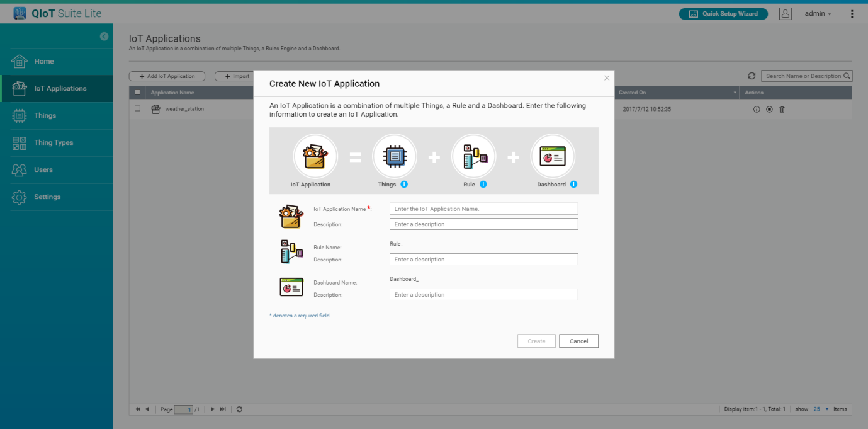This screenshot has height=429, width=868.
Task: Click the delete trash icon for weather_station
Action: pos(782,110)
